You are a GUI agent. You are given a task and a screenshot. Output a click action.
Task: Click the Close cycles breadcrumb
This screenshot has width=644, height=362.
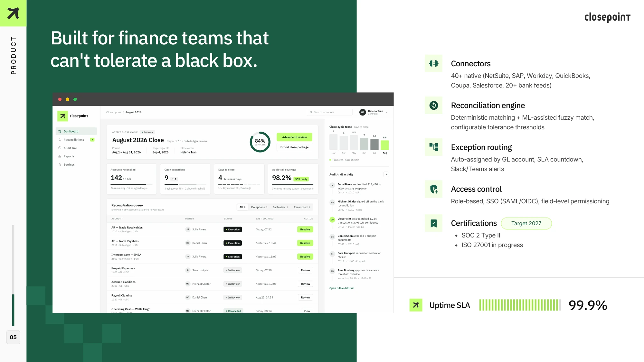click(x=114, y=112)
